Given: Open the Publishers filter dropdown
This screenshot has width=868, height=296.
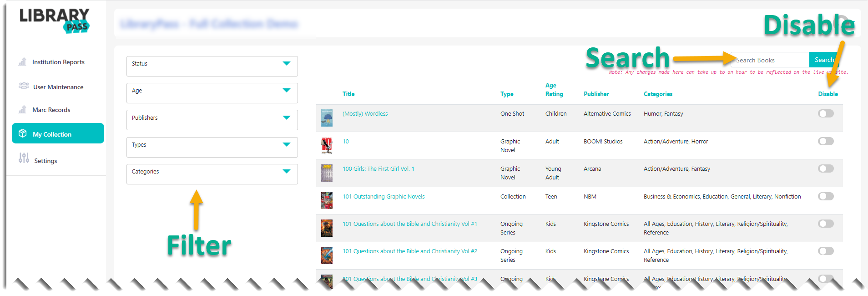Looking at the screenshot, I should coord(212,120).
